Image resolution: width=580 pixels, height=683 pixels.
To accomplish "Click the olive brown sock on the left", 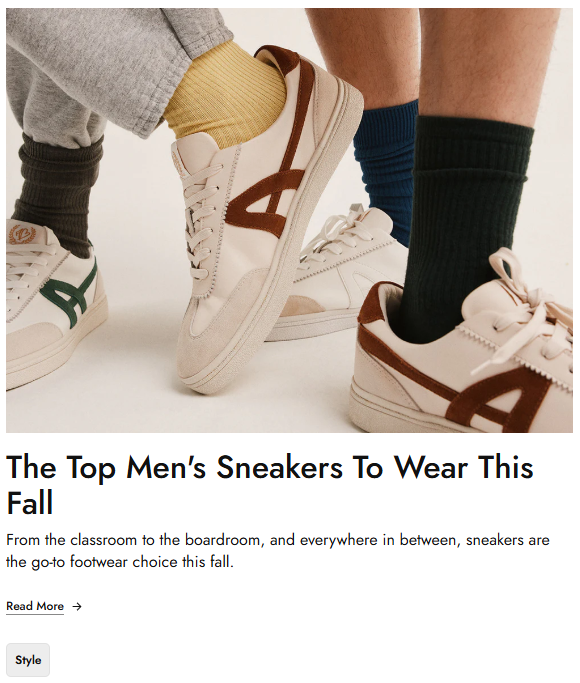I will pos(56,192).
